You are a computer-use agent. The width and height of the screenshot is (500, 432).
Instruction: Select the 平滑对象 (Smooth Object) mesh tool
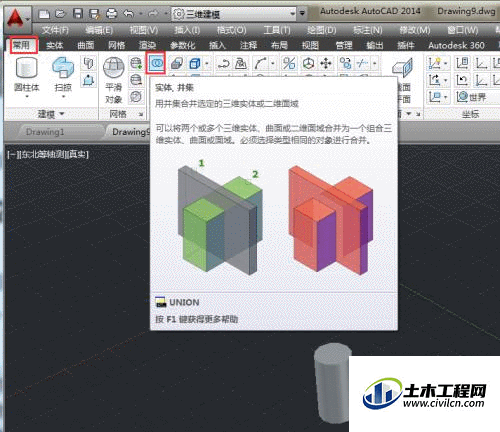[114, 79]
